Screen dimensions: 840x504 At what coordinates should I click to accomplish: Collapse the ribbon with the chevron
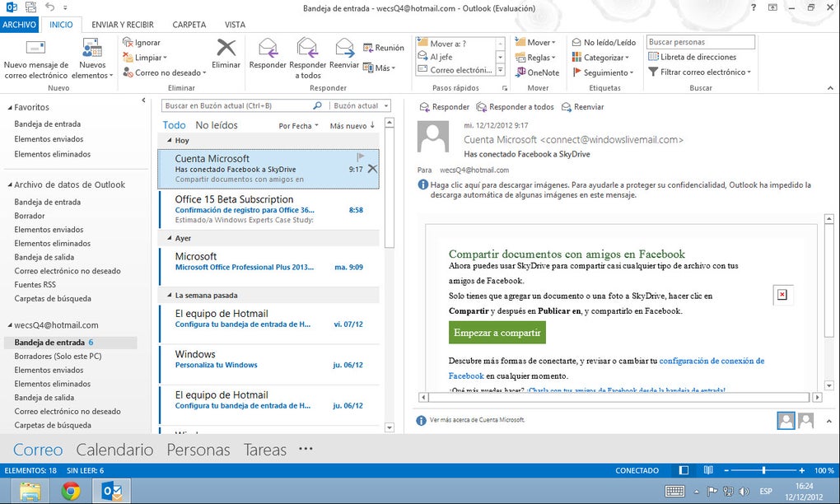click(x=830, y=88)
